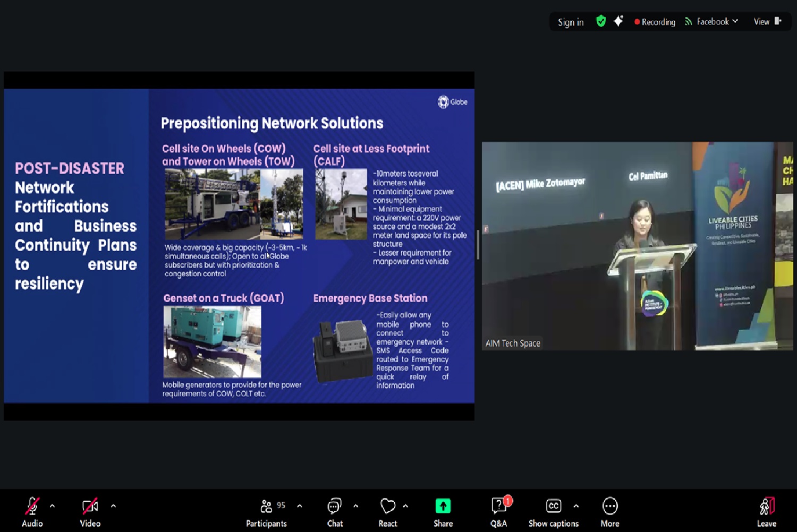Open the View layout menu
The image size is (797, 532).
(767, 22)
